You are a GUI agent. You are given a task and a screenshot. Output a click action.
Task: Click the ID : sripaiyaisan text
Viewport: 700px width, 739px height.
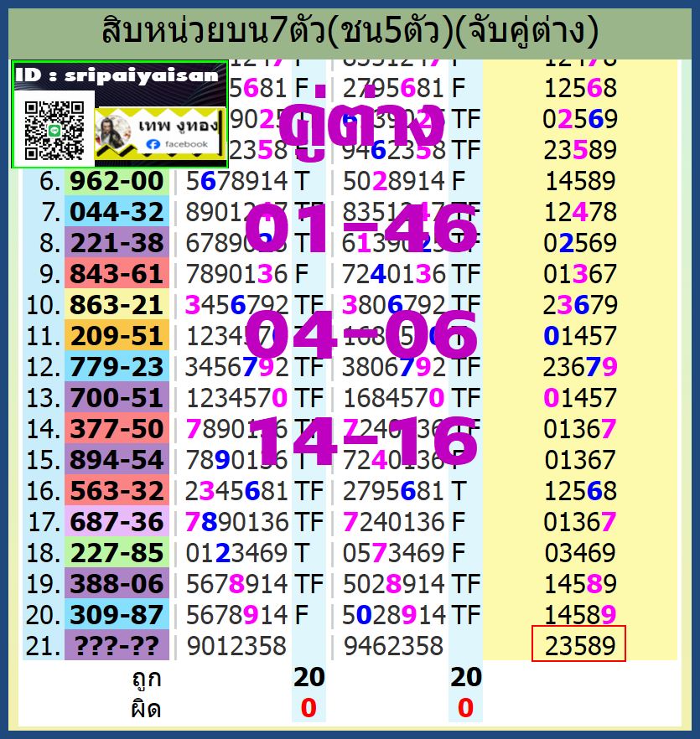[x=120, y=75]
